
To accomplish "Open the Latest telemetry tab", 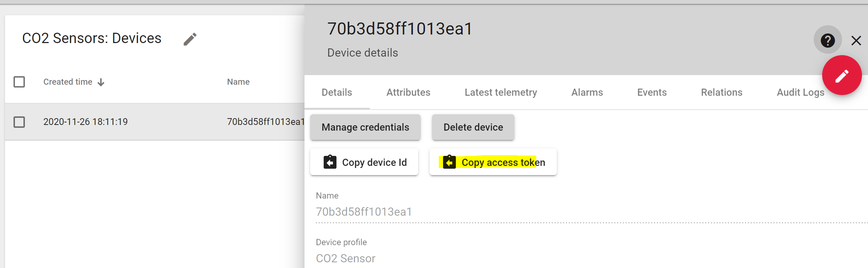I will click(x=501, y=92).
